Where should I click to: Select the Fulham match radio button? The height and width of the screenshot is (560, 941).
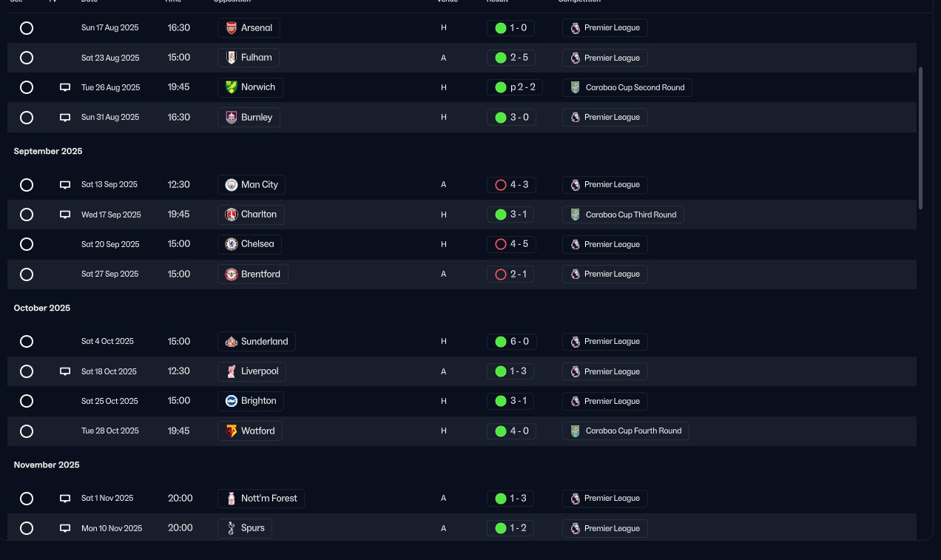pyautogui.click(x=27, y=58)
